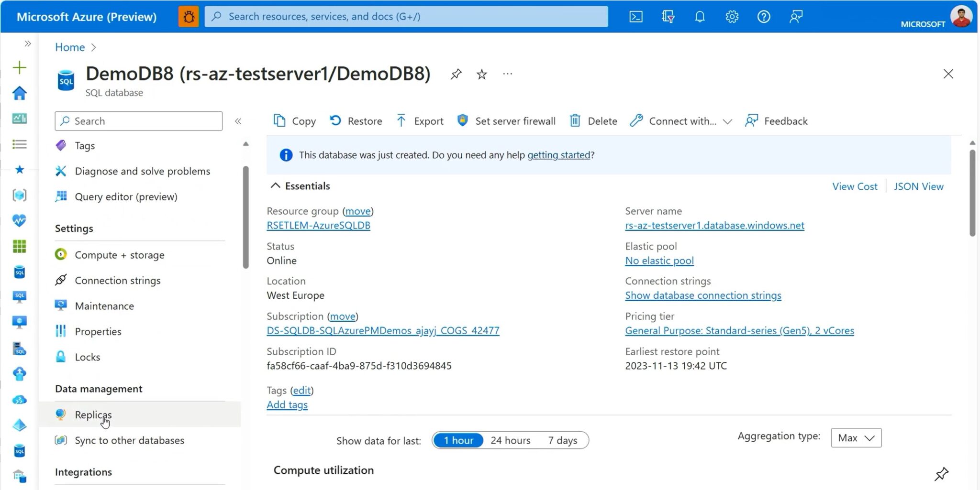Image resolution: width=980 pixels, height=490 pixels.
Task: Send feedback via the smiley person icon
Action: 796,16
